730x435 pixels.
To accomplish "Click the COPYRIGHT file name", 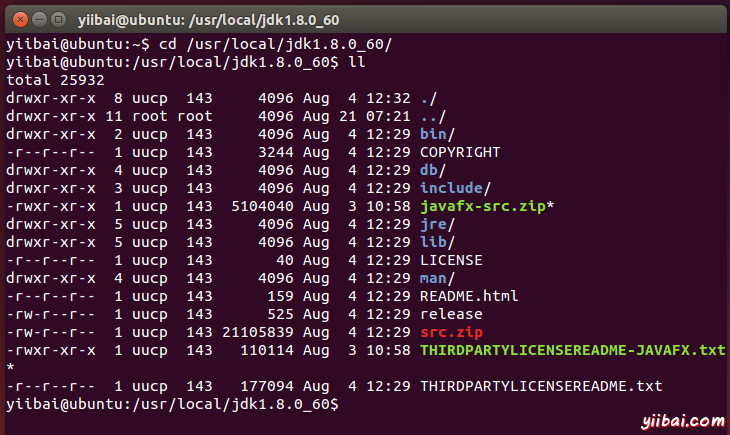I will coord(459,152).
